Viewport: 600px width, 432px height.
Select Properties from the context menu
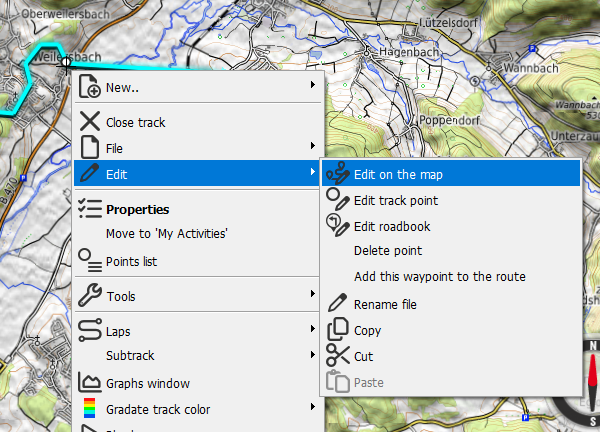coord(137,209)
